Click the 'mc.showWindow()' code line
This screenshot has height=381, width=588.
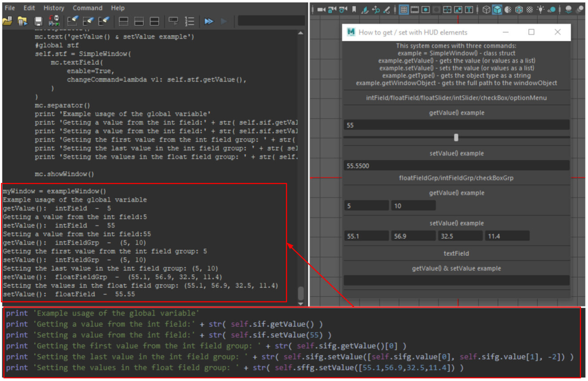64,174
